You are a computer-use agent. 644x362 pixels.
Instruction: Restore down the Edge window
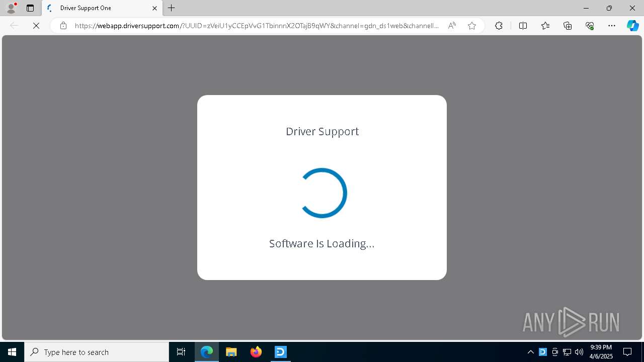tap(609, 8)
